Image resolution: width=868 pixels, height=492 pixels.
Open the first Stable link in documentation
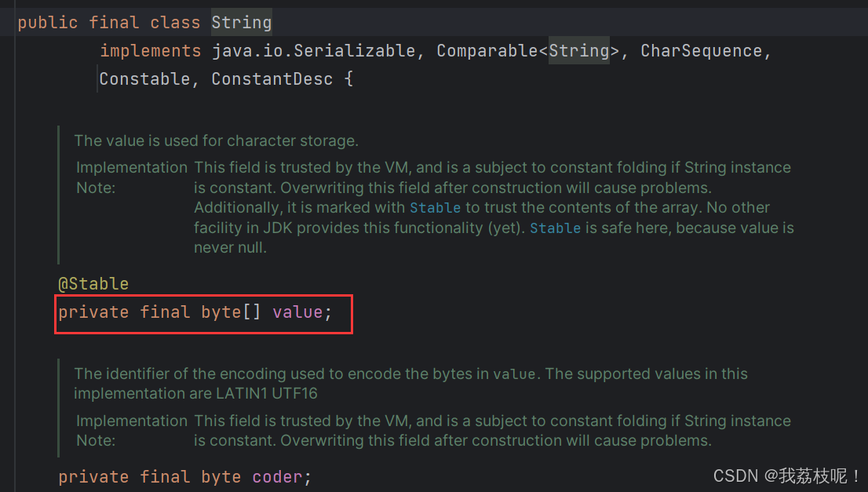click(x=435, y=208)
